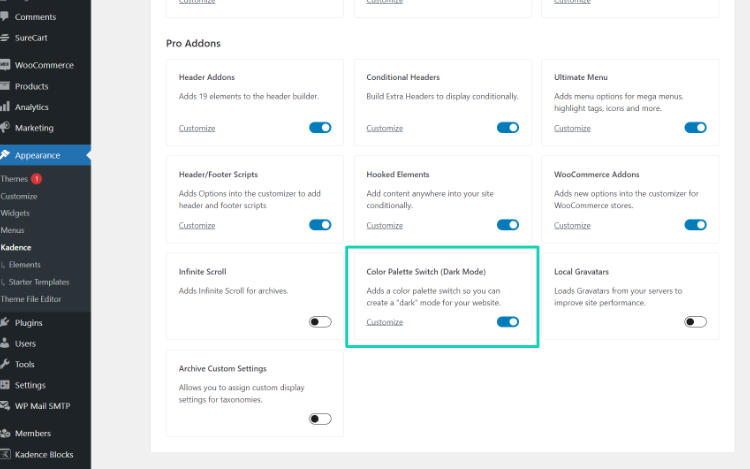Enable the Infinite Scroll toggle

click(320, 322)
